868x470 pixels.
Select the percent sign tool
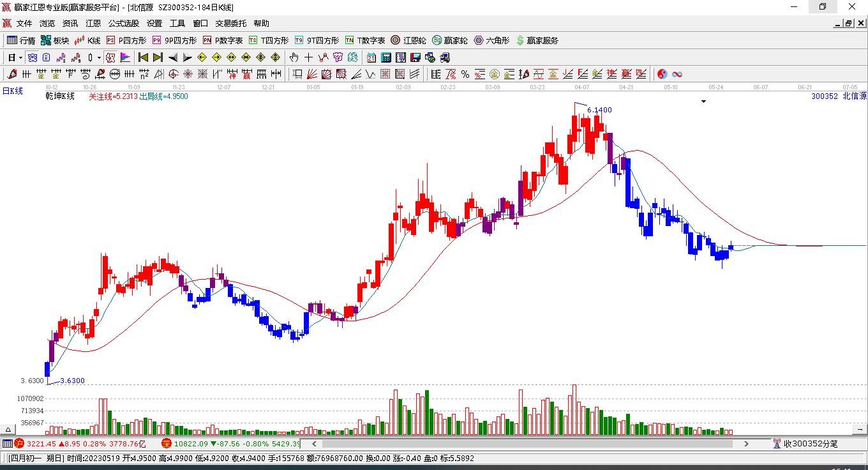point(465,74)
